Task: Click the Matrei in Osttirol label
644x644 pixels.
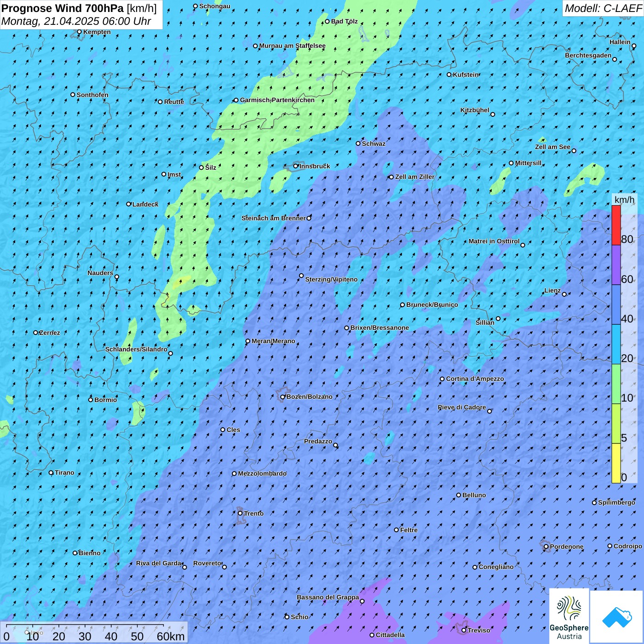Action: coord(494,241)
